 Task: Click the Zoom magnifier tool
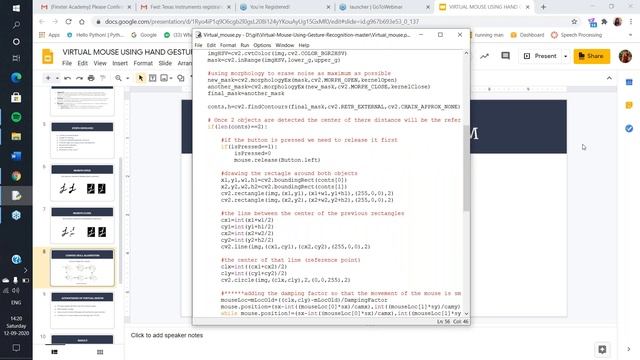[x=118, y=78]
